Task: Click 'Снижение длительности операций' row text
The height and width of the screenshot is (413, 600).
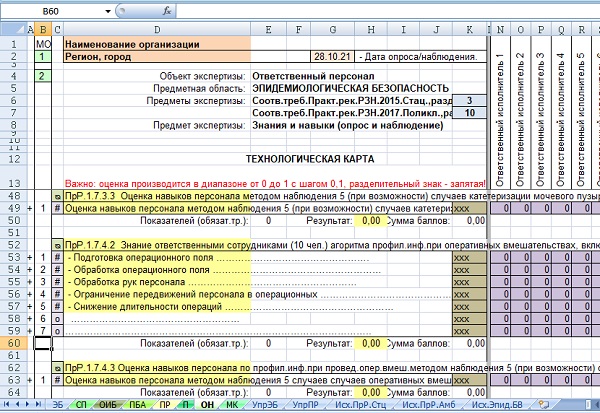Action: [147, 307]
